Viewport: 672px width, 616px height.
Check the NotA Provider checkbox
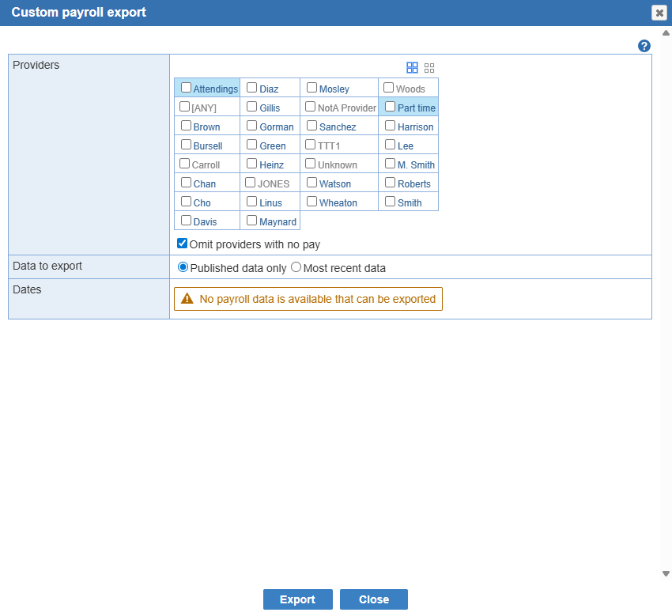point(310,106)
